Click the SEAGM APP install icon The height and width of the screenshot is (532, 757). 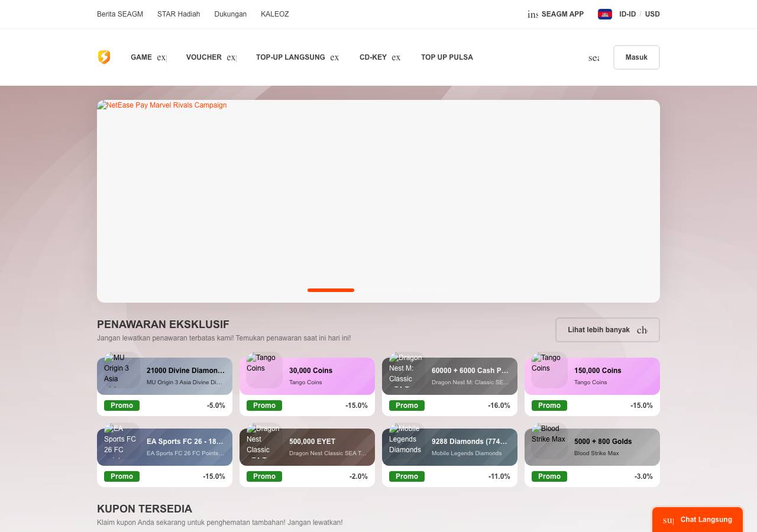point(533,14)
